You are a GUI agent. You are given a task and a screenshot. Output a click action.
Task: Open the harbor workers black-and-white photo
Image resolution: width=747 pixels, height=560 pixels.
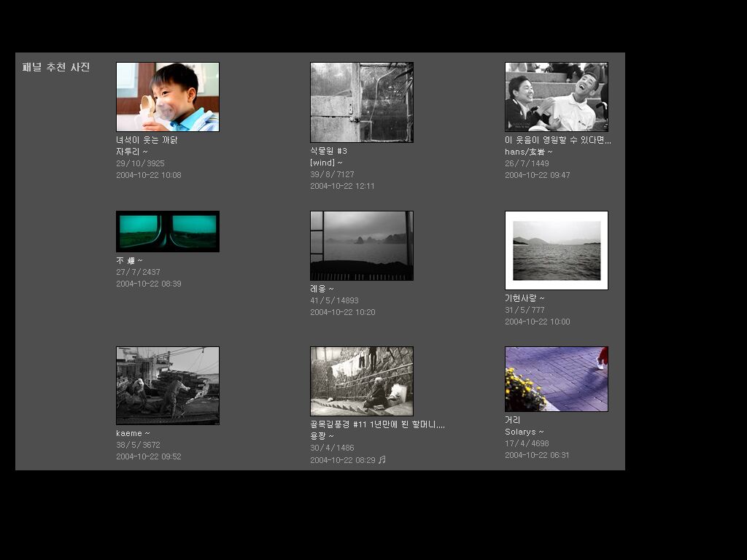tap(167, 385)
